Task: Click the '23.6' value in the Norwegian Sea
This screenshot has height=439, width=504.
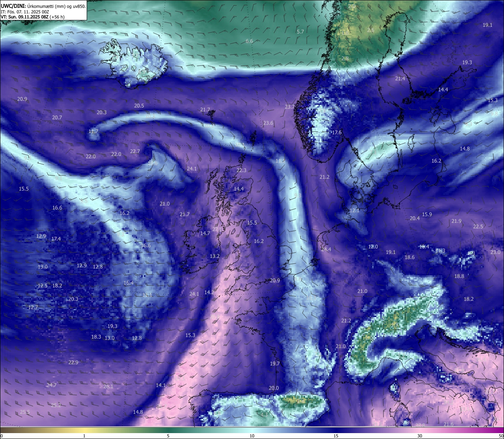Action: click(x=268, y=123)
